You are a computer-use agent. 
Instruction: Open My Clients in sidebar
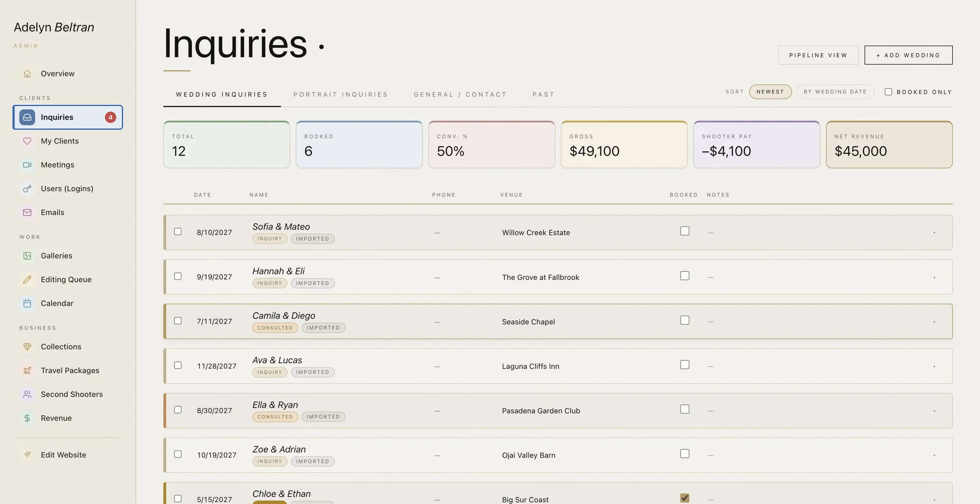[x=68, y=141]
